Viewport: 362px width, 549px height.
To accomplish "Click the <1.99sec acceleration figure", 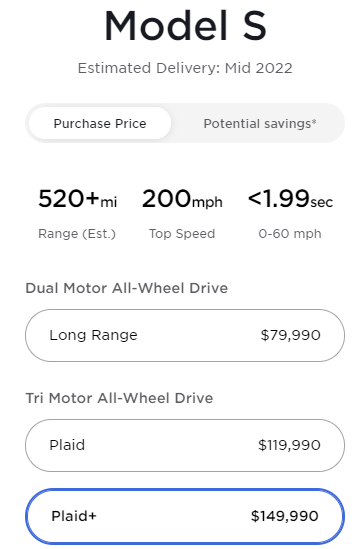I will (x=290, y=199).
